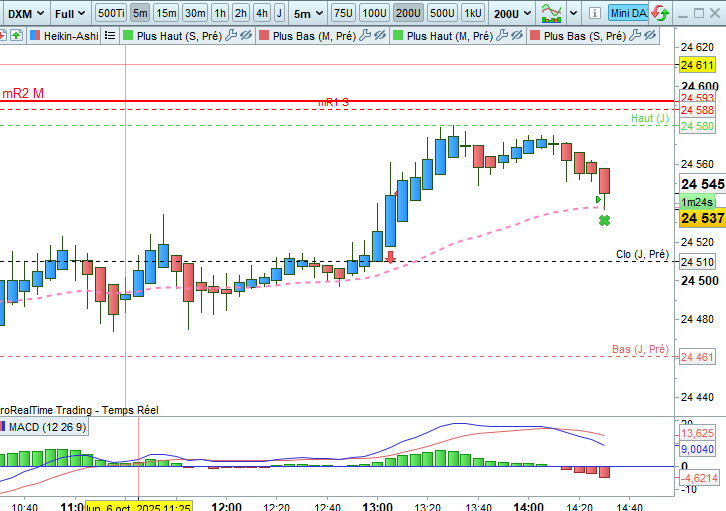Click the 24 510 price label
Viewport: 726px width, 511px height.
pyautogui.click(x=697, y=262)
